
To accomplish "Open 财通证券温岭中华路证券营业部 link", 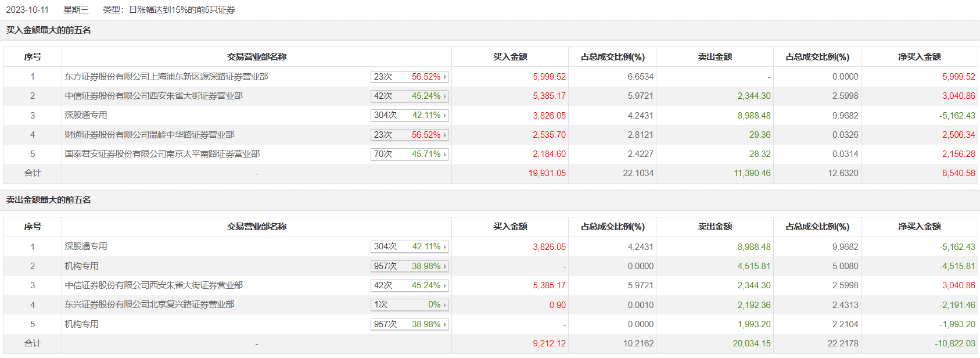I will (x=149, y=135).
